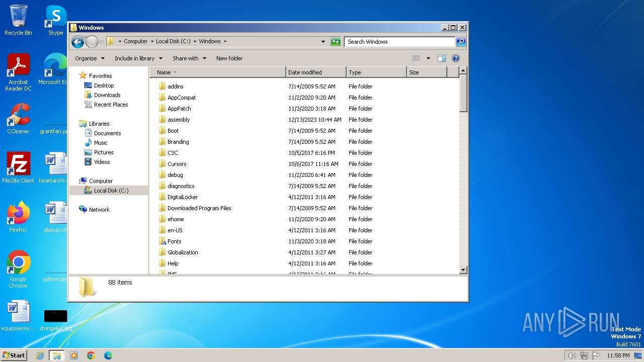644x362 pixels.
Task: Select Desktop under Favorites
Action: click(104, 85)
